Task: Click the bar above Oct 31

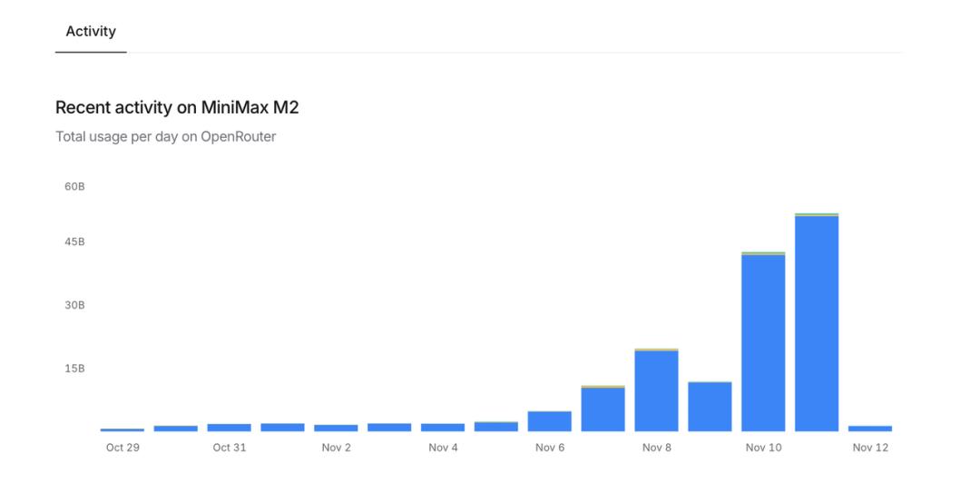Action: coord(229,427)
